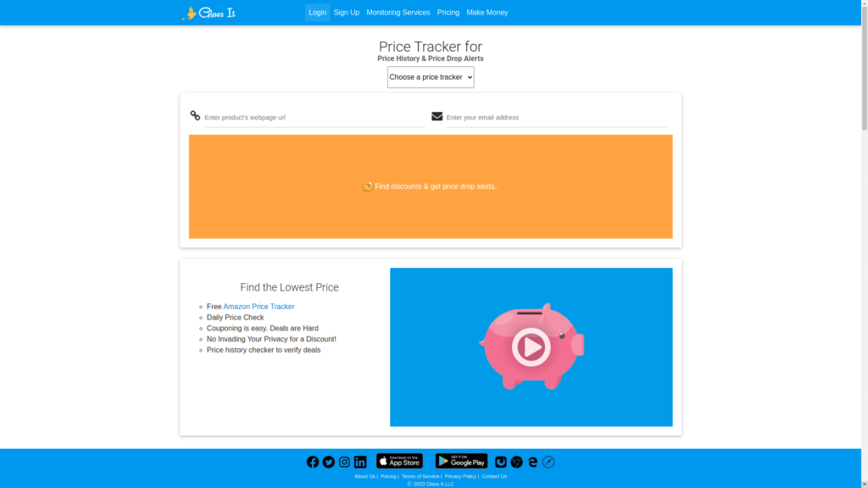Click the Login button
868x488 pixels.
point(317,13)
